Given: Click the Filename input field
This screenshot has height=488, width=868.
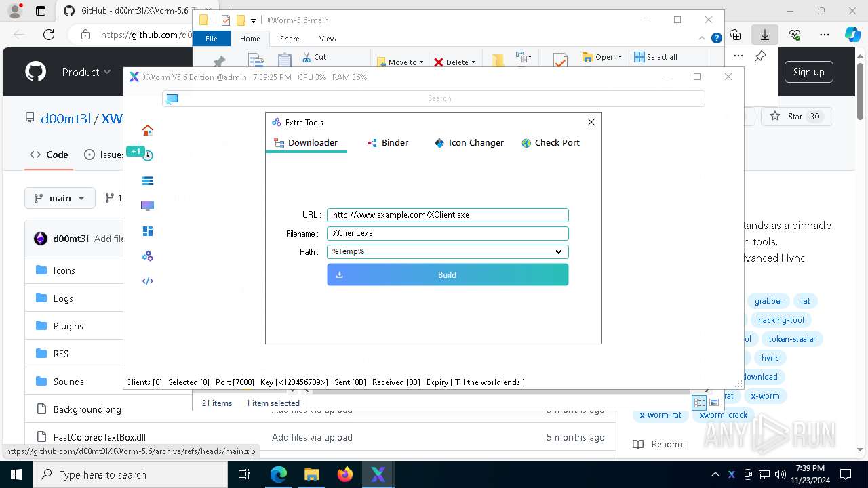Looking at the screenshot, I should click(x=448, y=233).
